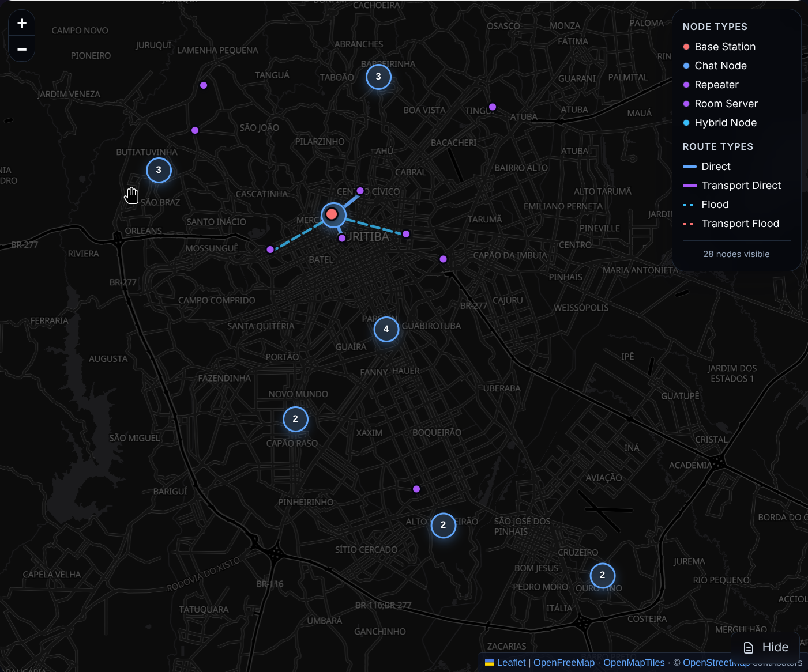Click the Flood route legend entry

[x=706, y=205]
